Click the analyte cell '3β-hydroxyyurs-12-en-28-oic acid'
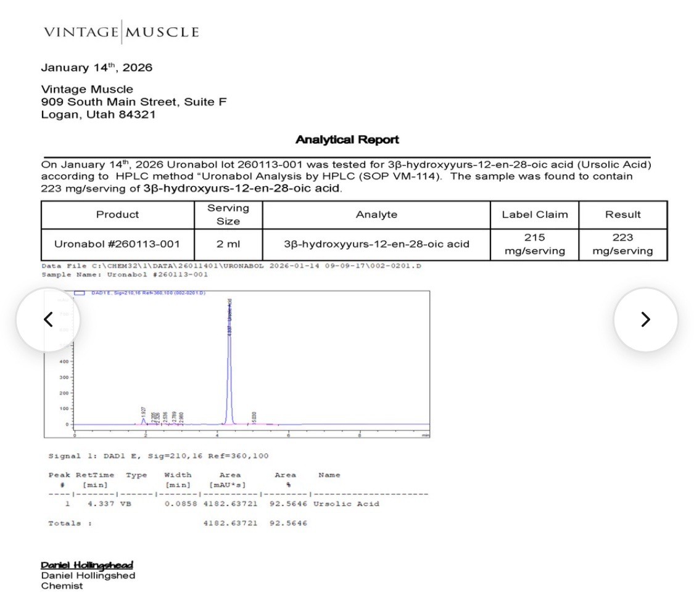The height and width of the screenshot is (616, 694). click(x=376, y=244)
